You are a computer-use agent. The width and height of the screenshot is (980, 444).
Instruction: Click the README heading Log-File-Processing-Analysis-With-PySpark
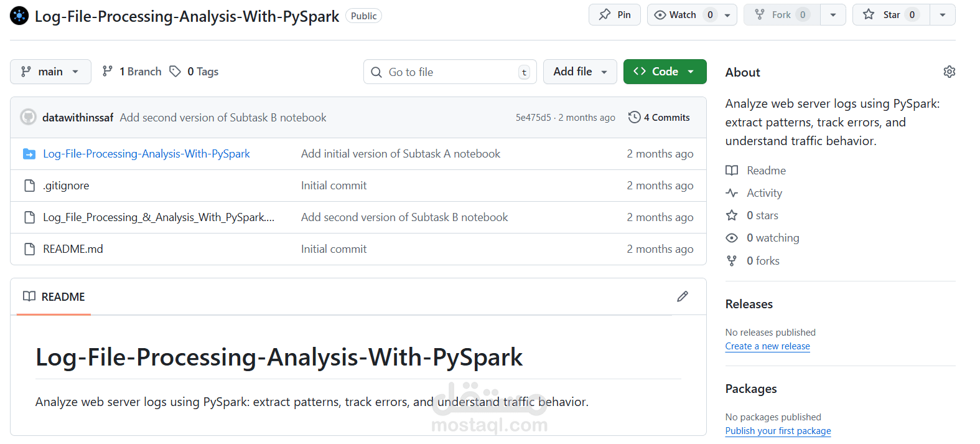(279, 357)
